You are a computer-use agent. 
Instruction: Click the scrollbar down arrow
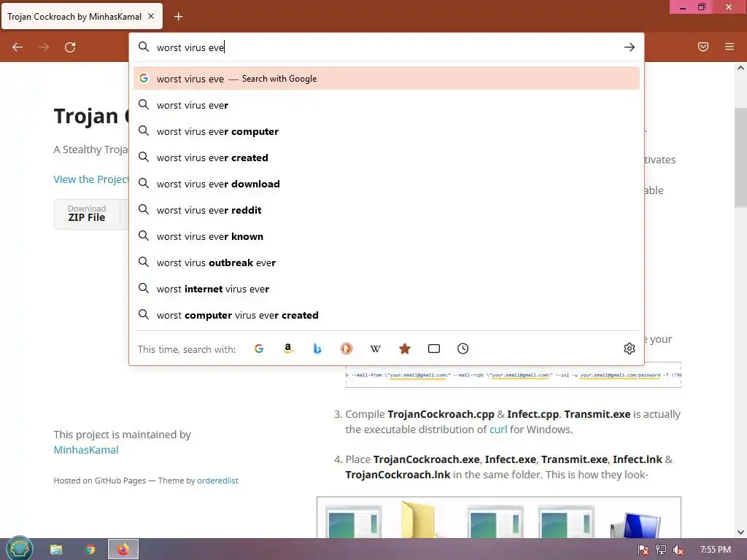740,532
